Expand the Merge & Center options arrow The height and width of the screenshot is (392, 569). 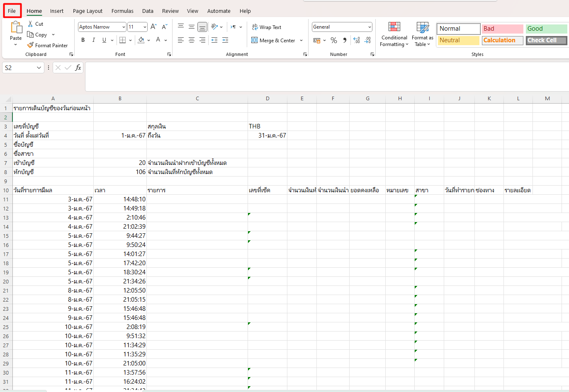(x=302, y=40)
